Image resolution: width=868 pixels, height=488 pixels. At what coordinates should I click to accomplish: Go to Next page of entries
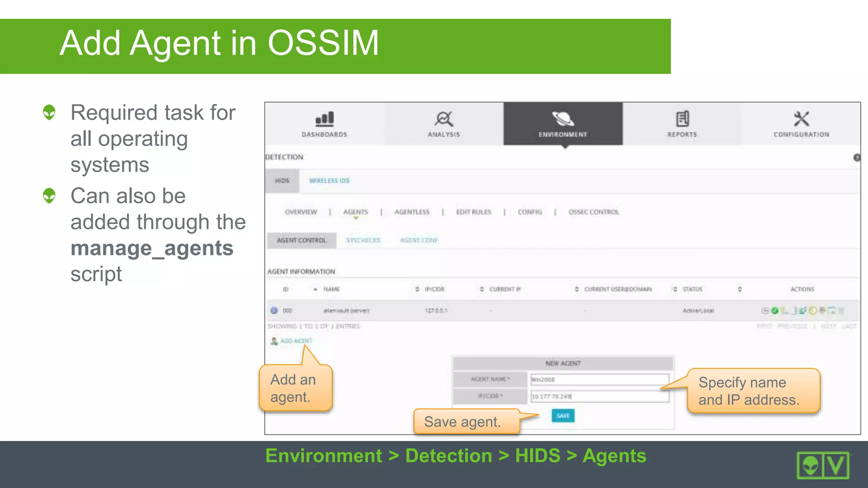(x=829, y=326)
